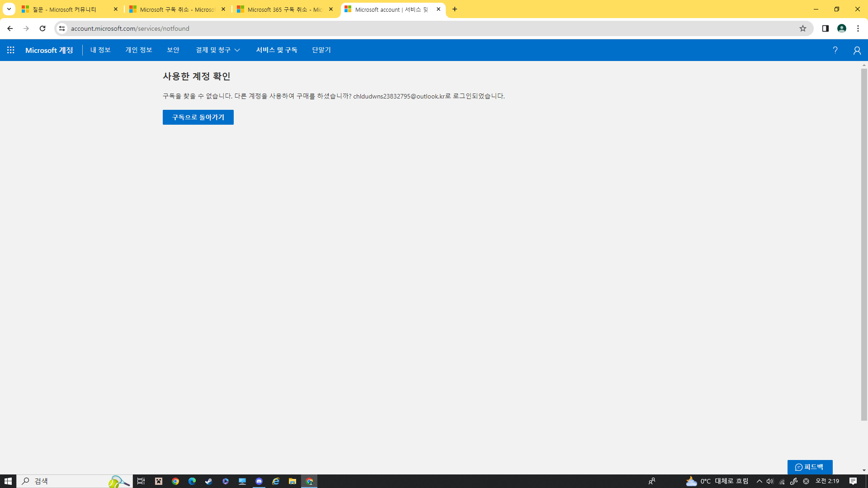Click the input indicator X tray icon
This screenshot has height=488, width=868.
806,481
